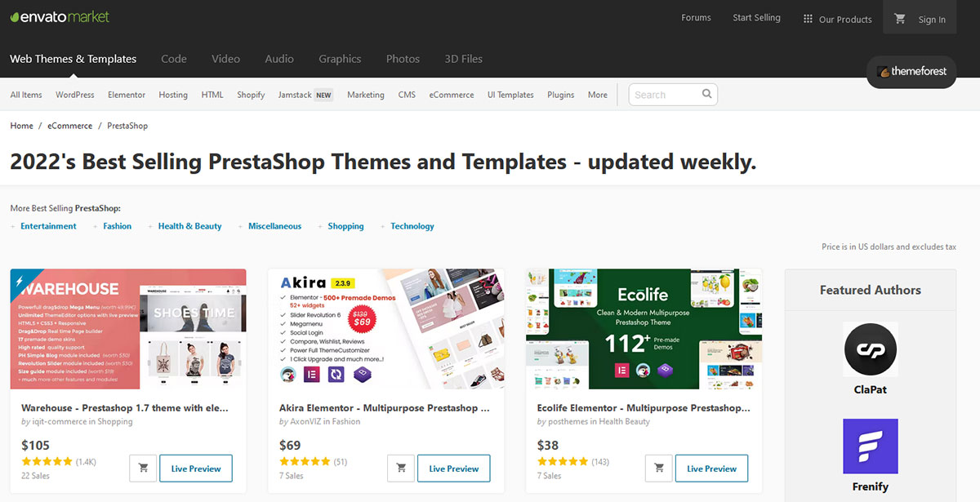Click the ClaPat author name
Image resolution: width=980 pixels, height=502 pixels.
[871, 389]
